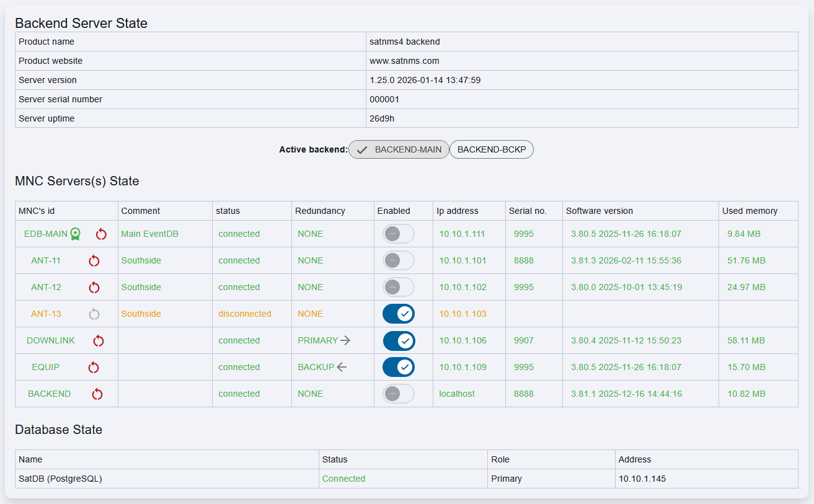Click the 10.10.1.111 IP address cell
Image resolution: width=814 pixels, height=504 pixels.
click(x=462, y=234)
